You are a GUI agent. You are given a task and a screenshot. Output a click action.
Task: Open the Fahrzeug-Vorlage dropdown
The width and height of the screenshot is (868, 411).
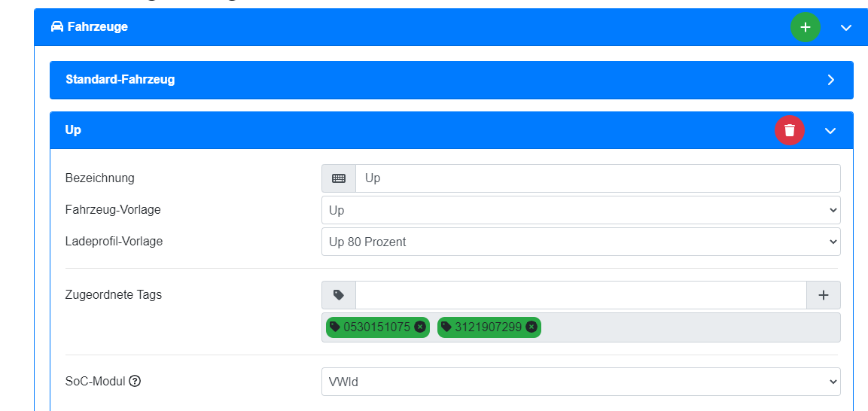(580, 210)
